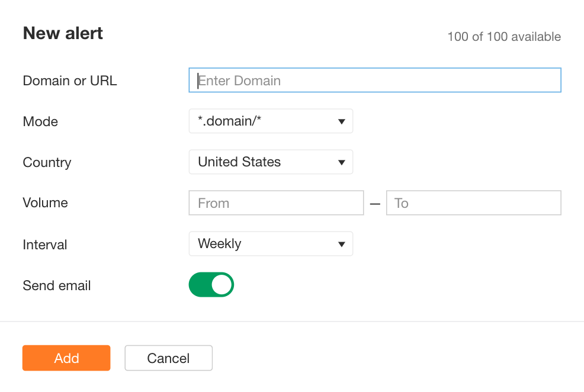Click the Cancel button
This screenshot has width=584, height=392.
click(x=168, y=358)
